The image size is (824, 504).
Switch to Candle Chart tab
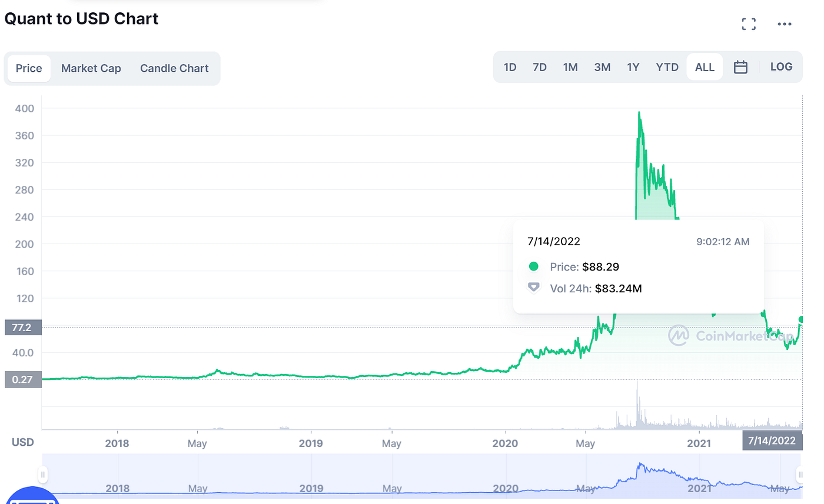point(174,68)
